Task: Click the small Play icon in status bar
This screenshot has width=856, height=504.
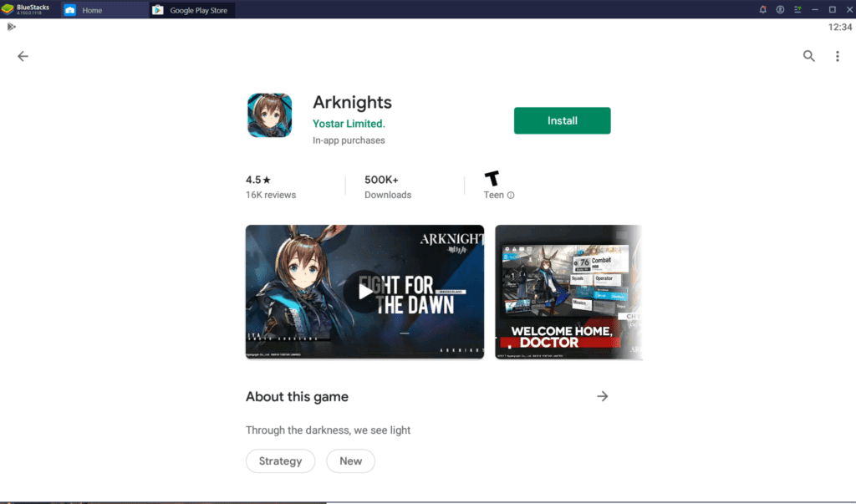Action: coord(11,27)
